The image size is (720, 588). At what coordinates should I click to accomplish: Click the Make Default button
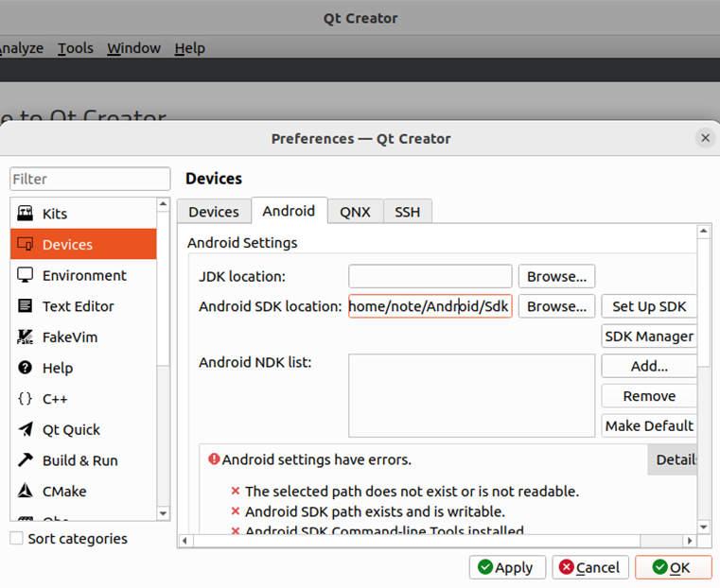pos(649,425)
